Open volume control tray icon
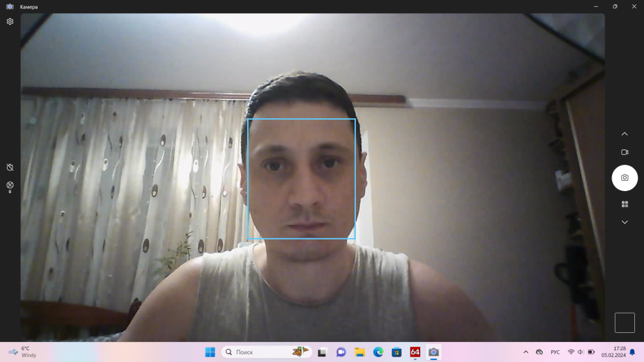 [x=580, y=352]
